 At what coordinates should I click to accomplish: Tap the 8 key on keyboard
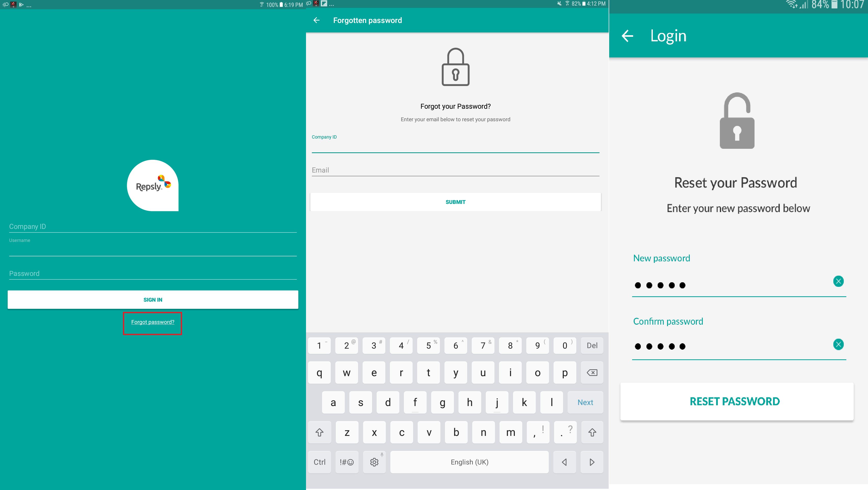(510, 345)
